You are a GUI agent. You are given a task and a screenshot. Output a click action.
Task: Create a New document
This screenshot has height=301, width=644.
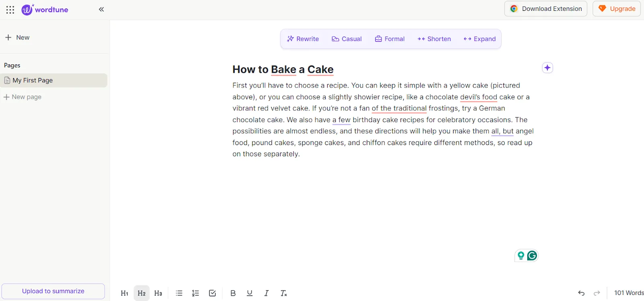[17, 37]
